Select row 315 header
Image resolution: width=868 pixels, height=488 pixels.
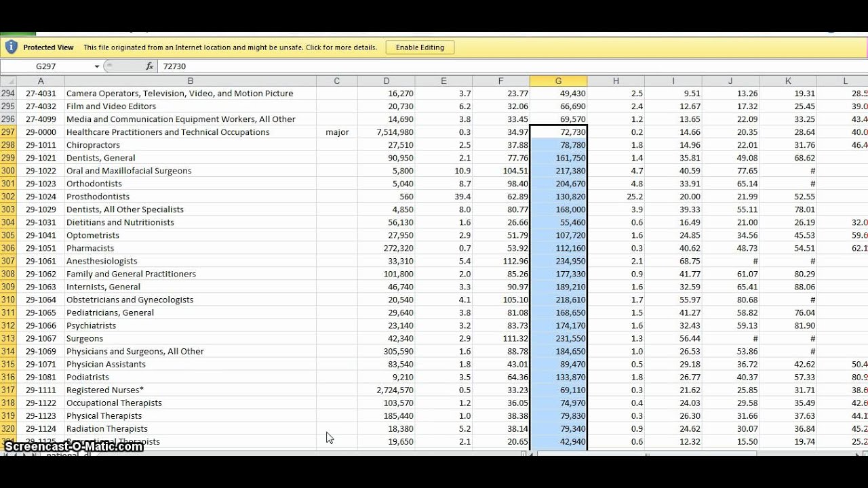(8, 364)
